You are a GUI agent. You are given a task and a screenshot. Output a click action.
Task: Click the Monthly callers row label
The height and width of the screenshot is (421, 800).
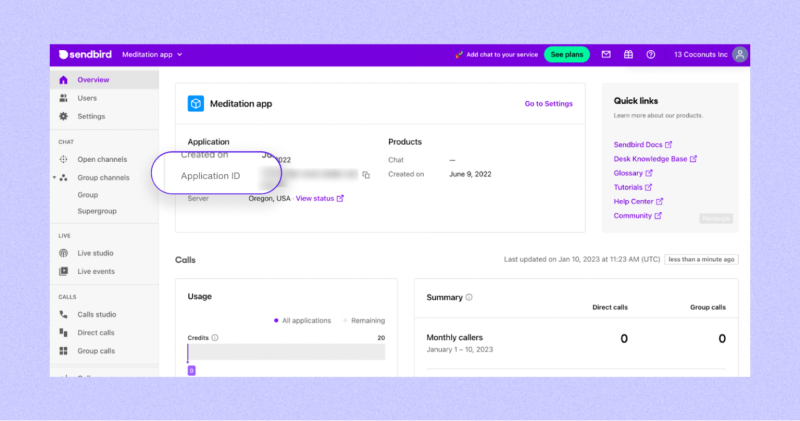454,337
